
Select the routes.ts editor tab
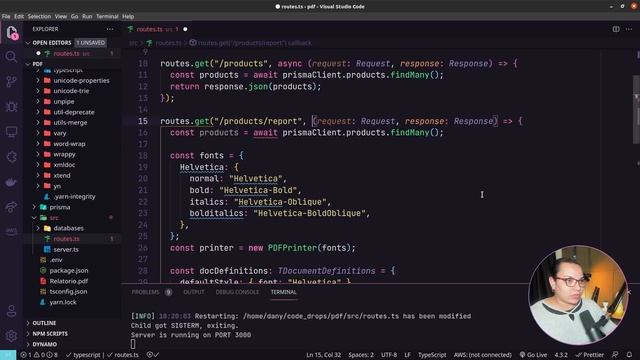[x=157, y=29]
